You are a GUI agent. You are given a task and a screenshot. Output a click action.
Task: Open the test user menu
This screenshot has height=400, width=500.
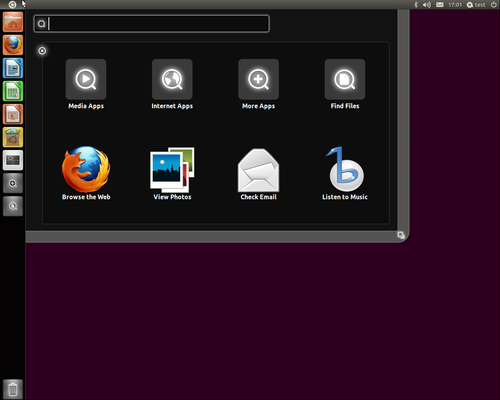(x=476, y=5)
